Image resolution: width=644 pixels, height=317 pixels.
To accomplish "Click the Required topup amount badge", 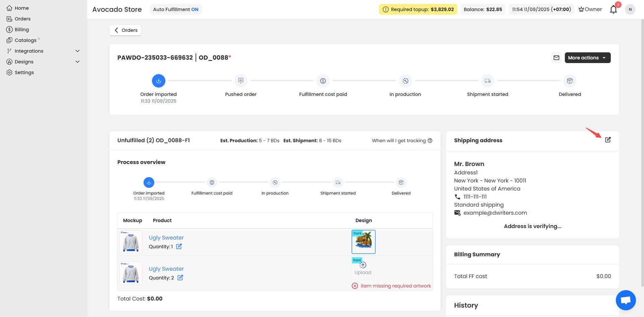I will click(x=418, y=9).
